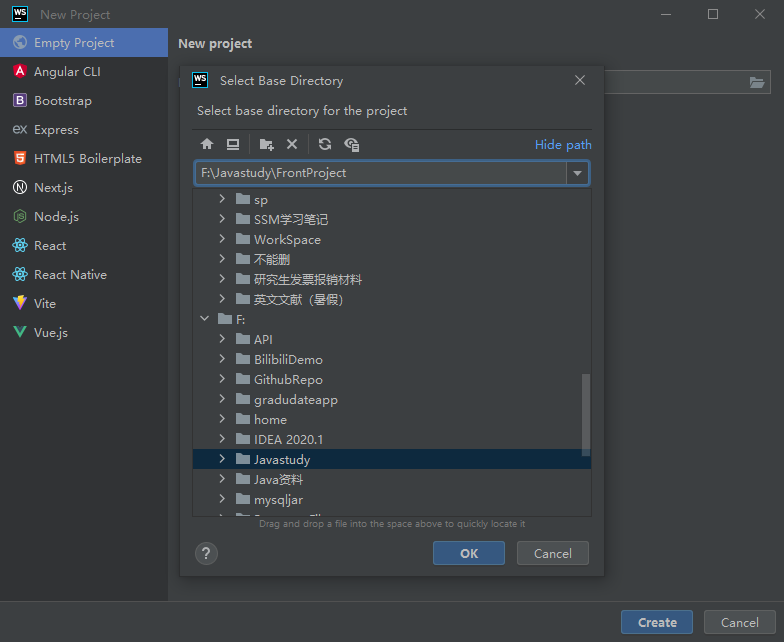Select the Bootstrap project type
784x642 pixels.
click(x=84, y=100)
